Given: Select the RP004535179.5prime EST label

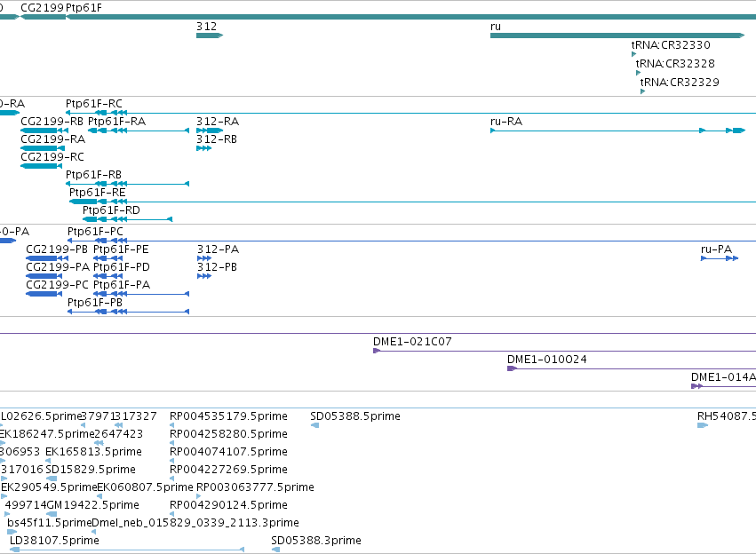Looking at the screenshot, I should click(x=228, y=416).
